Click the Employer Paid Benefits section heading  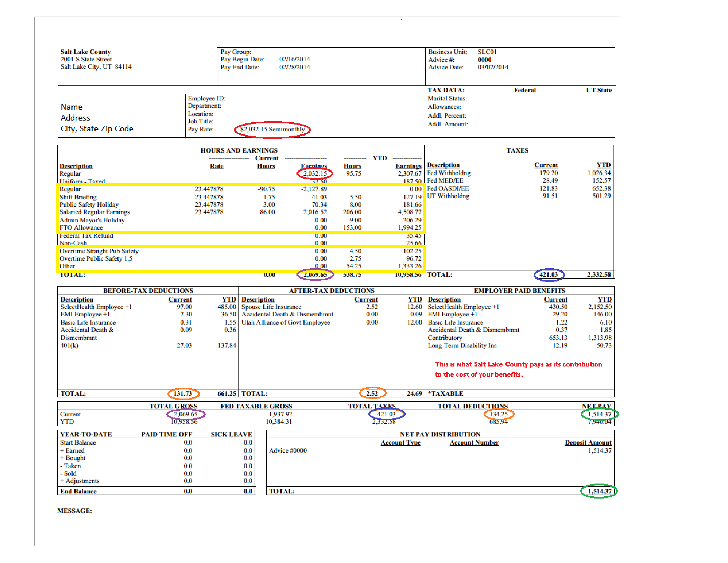pyautogui.click(x=519, y=291)
